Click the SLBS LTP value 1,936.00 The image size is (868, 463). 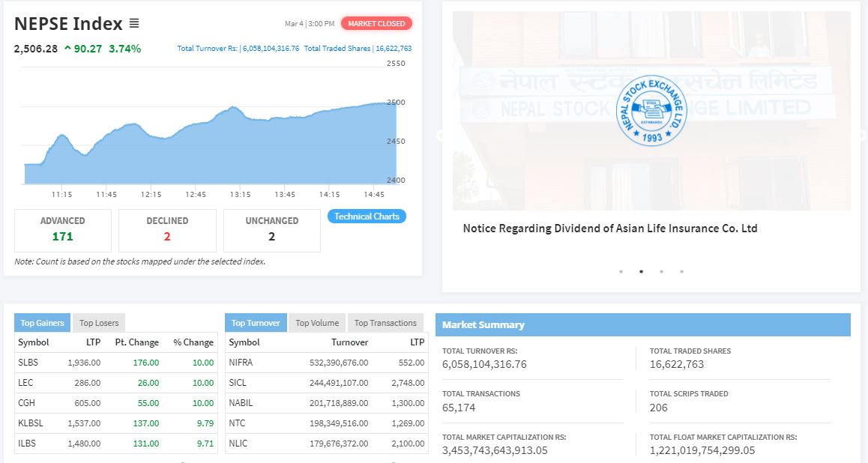pyautogui.click(x=84, y=363)
